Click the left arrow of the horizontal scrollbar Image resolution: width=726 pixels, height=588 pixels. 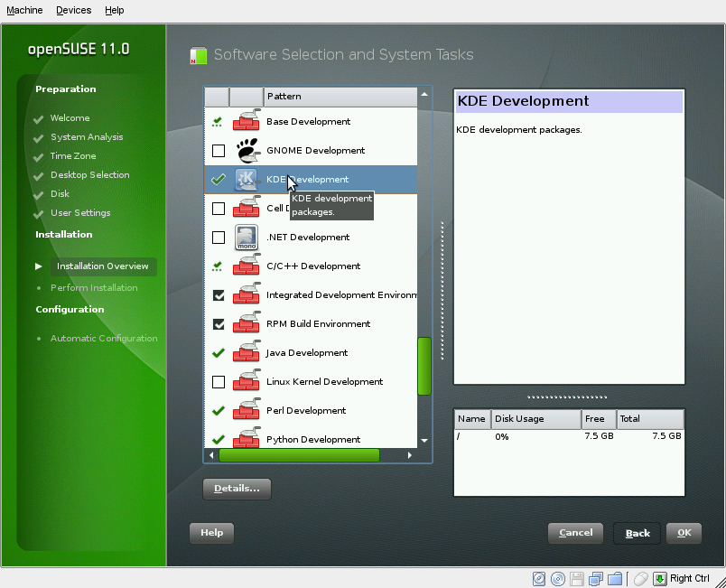point(210,455)
